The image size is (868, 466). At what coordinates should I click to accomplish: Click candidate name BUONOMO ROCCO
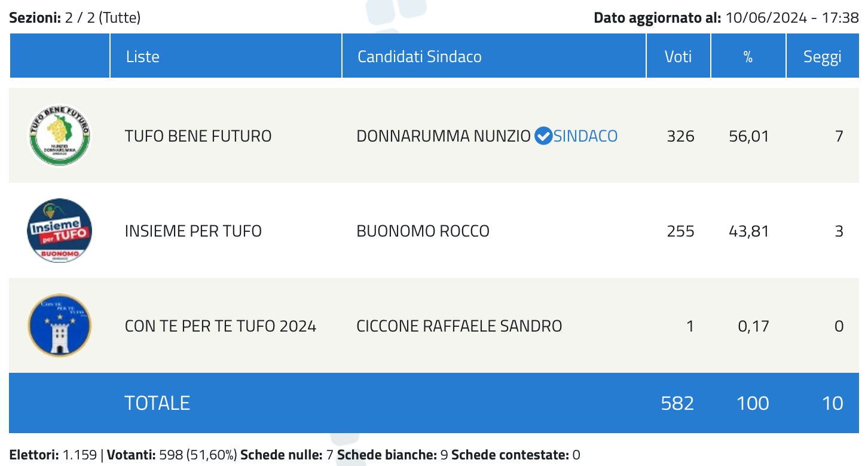[423, 231]
